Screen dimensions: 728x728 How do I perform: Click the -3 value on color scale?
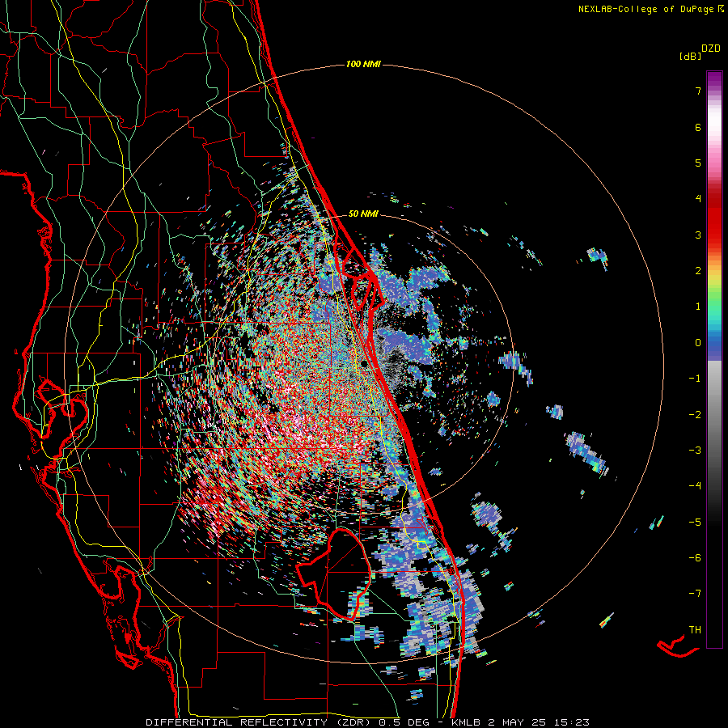(x=695, y=451)
